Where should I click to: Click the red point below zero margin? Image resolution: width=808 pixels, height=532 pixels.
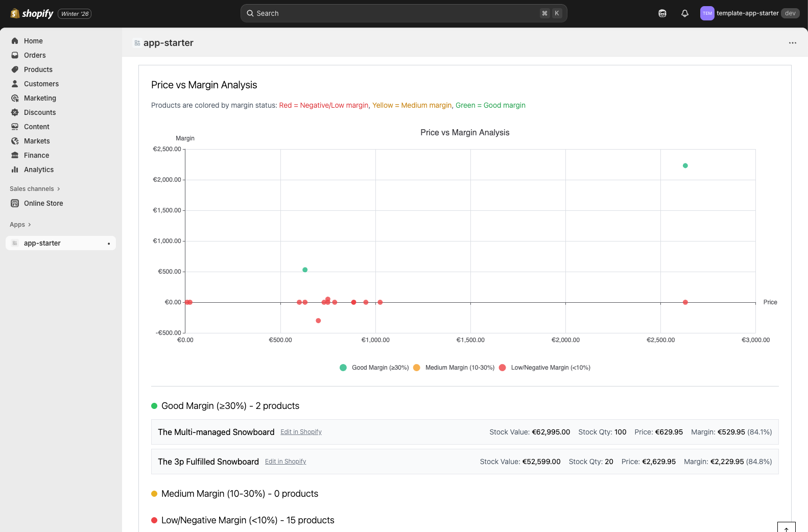click(x=318, y=321)
